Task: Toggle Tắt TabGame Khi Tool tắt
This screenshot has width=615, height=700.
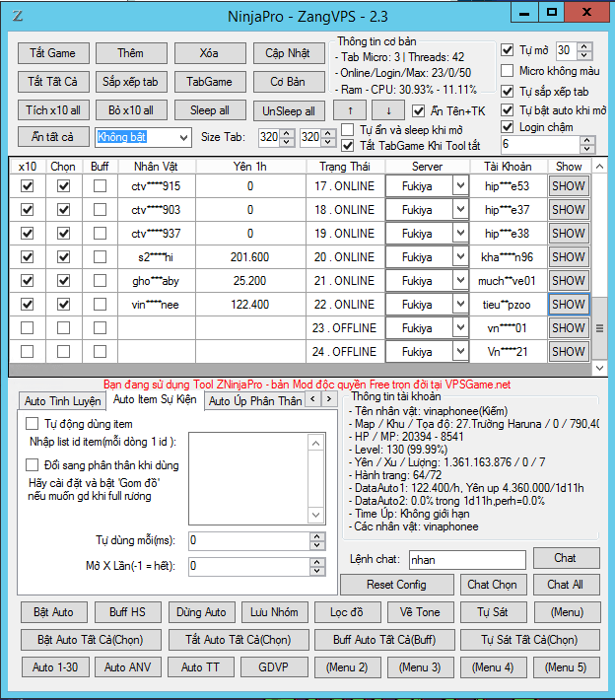Action: coord(347,146)
